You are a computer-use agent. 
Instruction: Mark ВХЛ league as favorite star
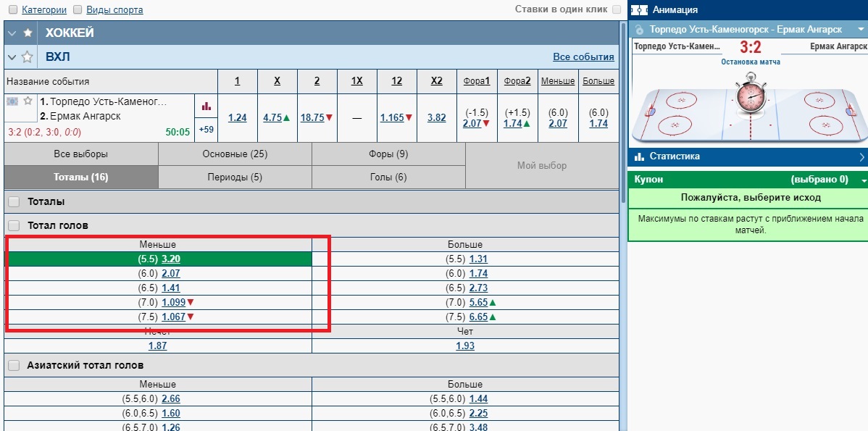[27, 57]
